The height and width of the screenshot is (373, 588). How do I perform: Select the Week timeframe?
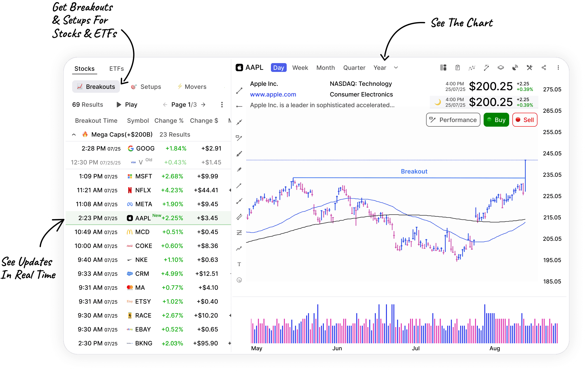[x=300, y=68]
